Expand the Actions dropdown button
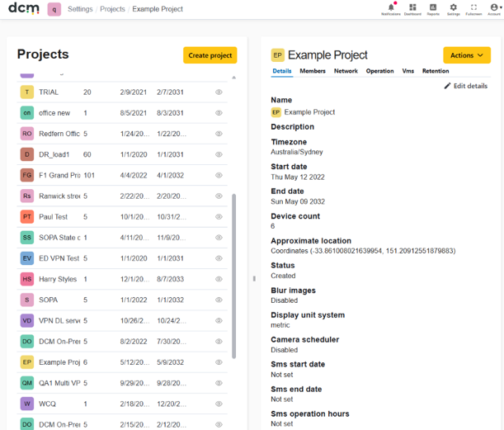This screenshot has height=430, width=504. 467,55
